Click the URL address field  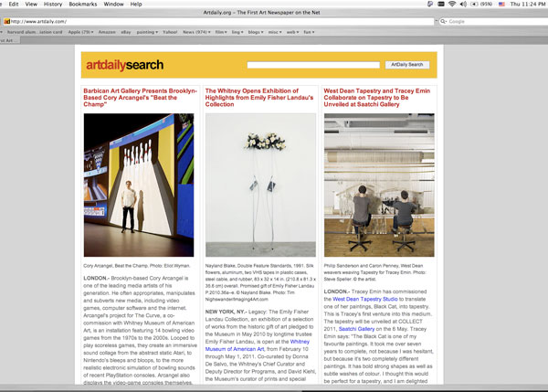click(218, 22)
